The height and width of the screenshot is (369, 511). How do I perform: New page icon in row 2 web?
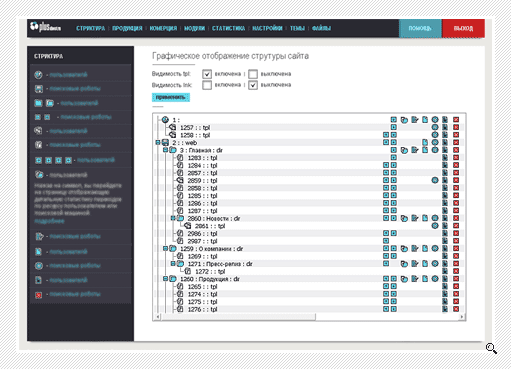pos(425,142)
